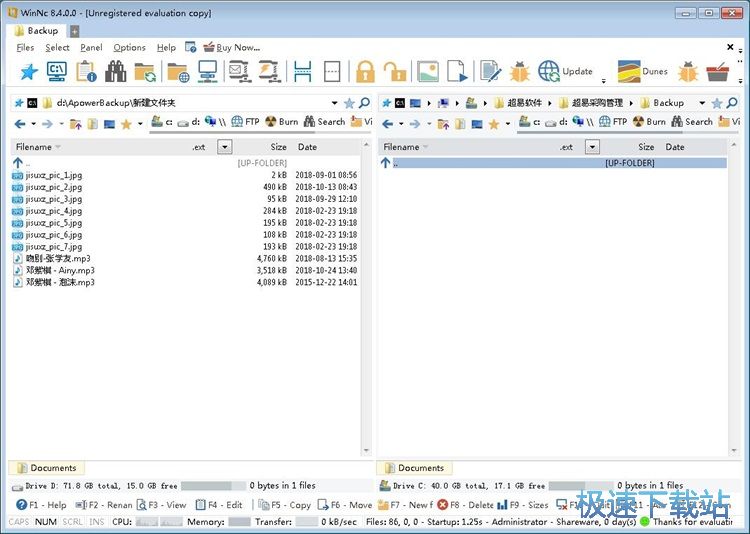
Task: Click the Buy Now link
Action: 232,47
